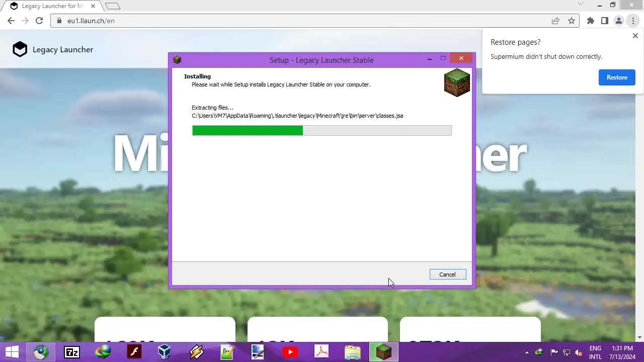Click the 'Extracting files...' status text
Image resolution: width=644 pixels, height=362 pixels.
[212, 108]
